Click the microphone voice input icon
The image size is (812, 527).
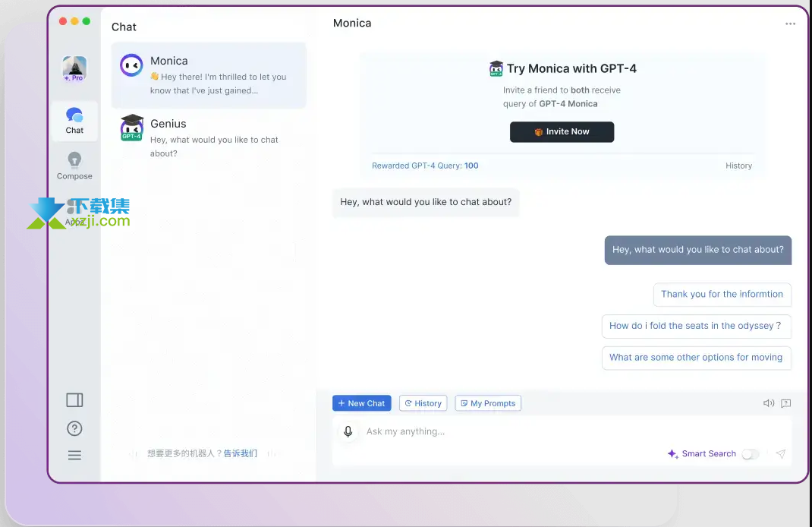coord(348,431)
